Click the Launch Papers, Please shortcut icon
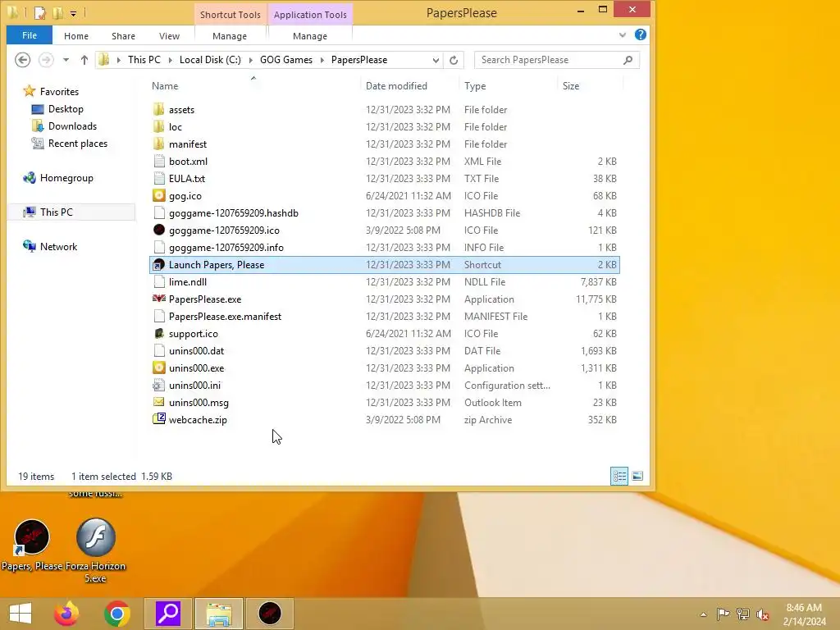Image resolution: width=840 pixels, height=630 pixels. (158, 265)
